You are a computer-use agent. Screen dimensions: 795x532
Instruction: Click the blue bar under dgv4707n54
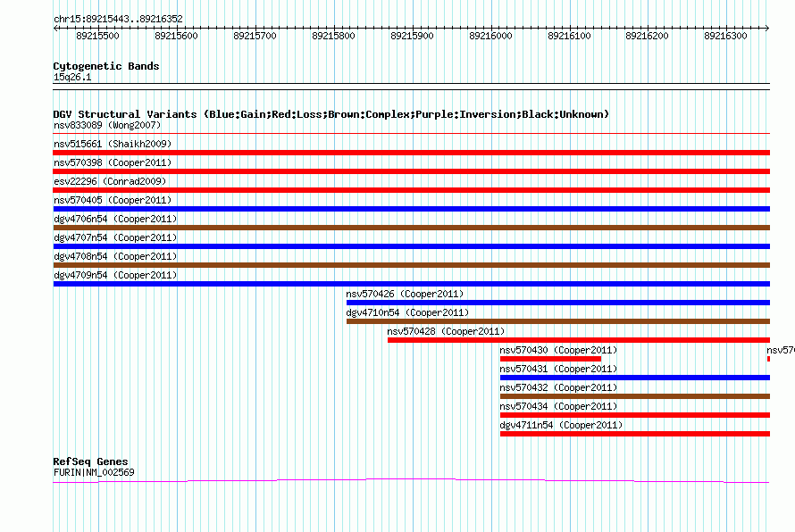pos(411,246)
